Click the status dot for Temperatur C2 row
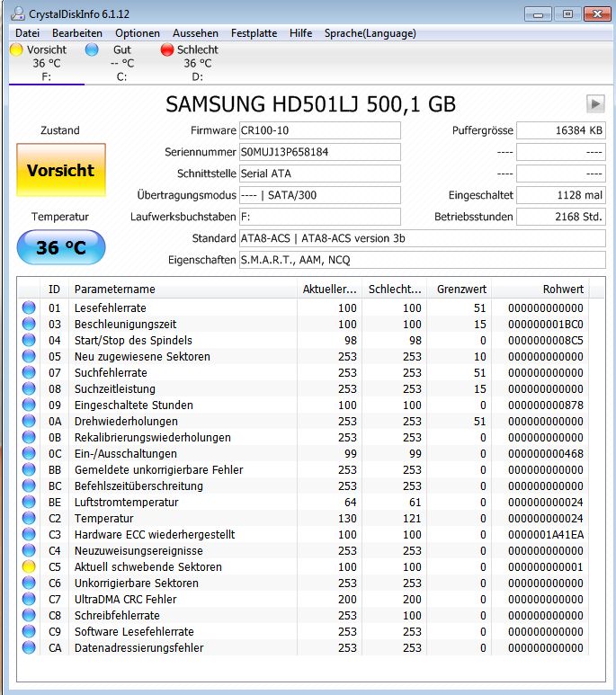The image size is (616, 695). tap(29, 518)
